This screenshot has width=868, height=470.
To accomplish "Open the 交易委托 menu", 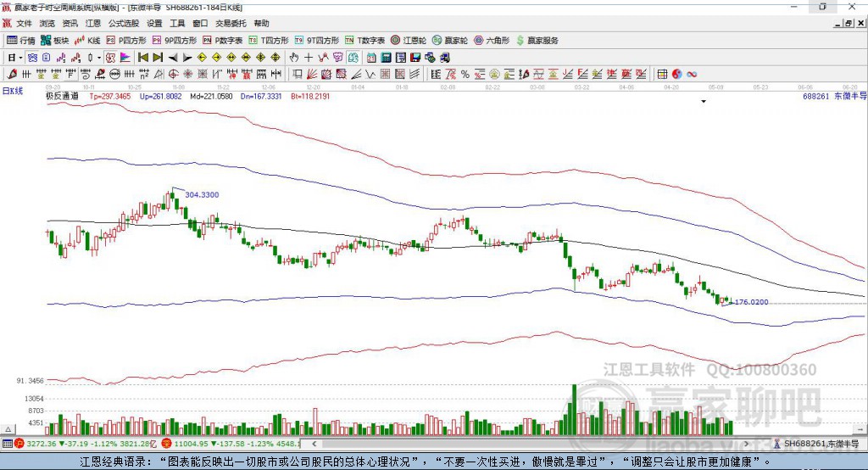I will tap(231, 23).
